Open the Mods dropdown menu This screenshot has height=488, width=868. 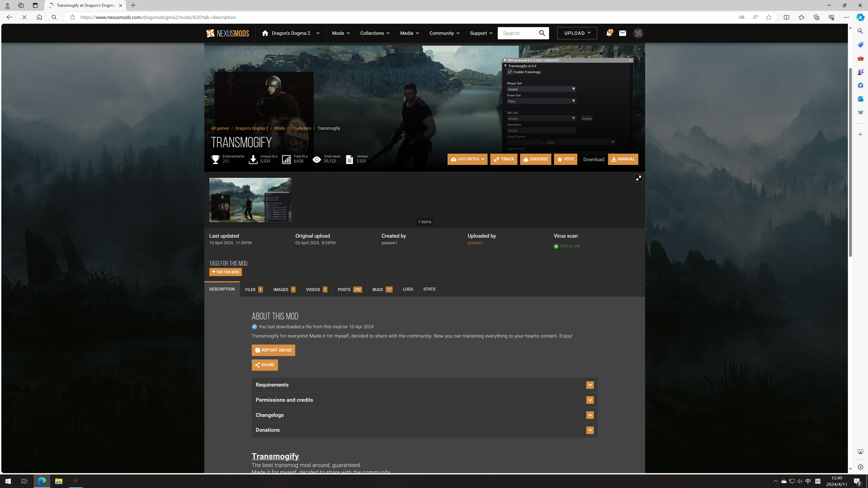[341, 33]
